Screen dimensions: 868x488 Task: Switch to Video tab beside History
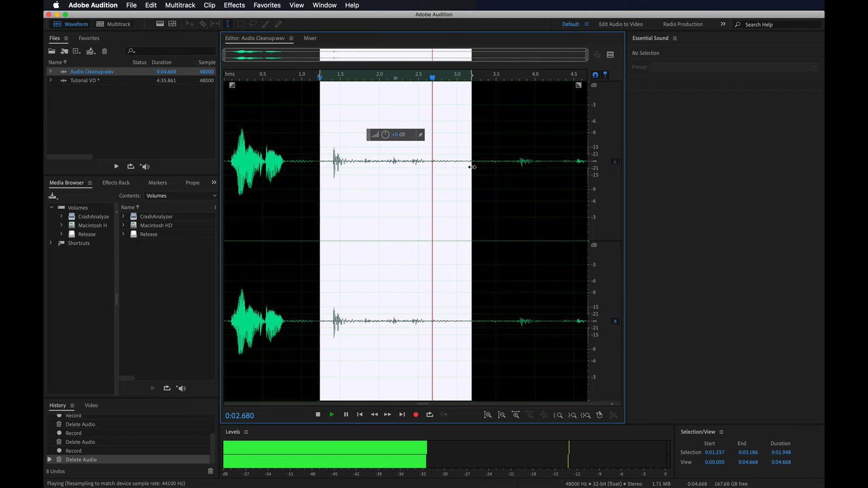tap(91, 406)
